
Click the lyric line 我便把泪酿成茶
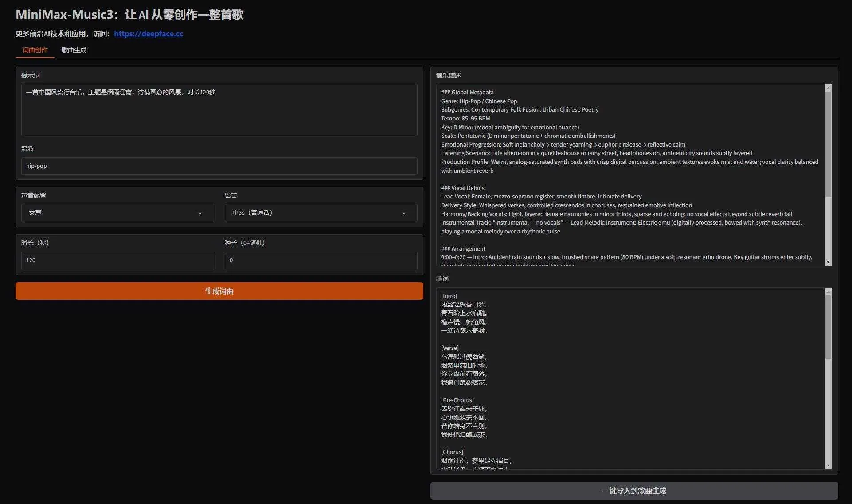pyautogui.click(x=464, y=435)
